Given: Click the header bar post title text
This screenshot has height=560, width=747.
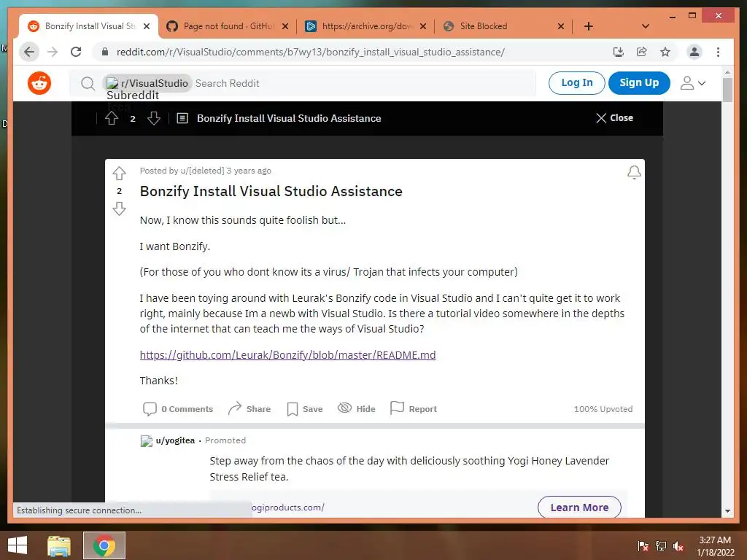Looking at the screenshot, I should point(289,118).
